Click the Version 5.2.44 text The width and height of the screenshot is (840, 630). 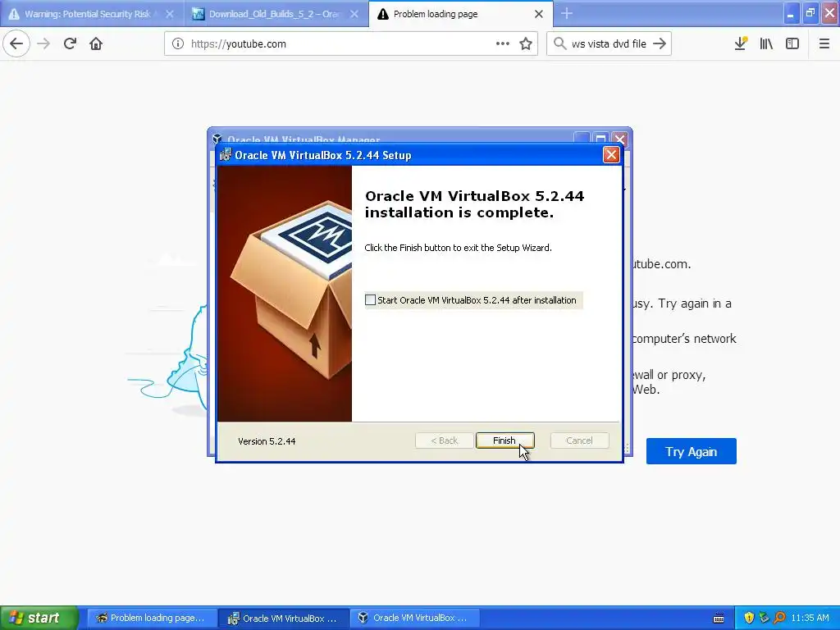[267, 441]
